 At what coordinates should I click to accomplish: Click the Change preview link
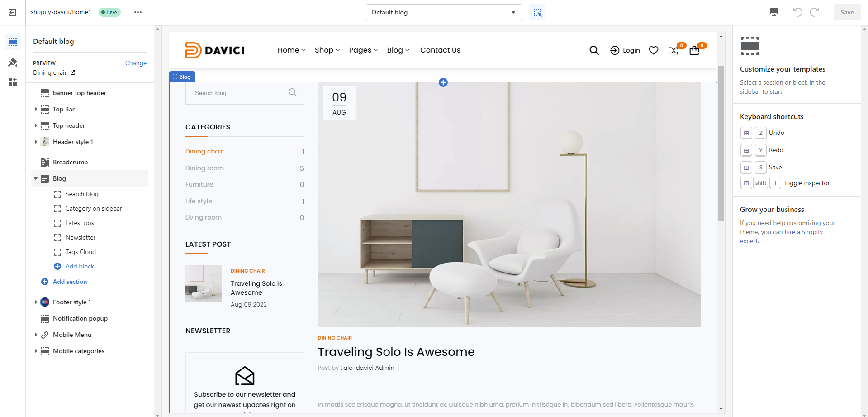[136, 63]
